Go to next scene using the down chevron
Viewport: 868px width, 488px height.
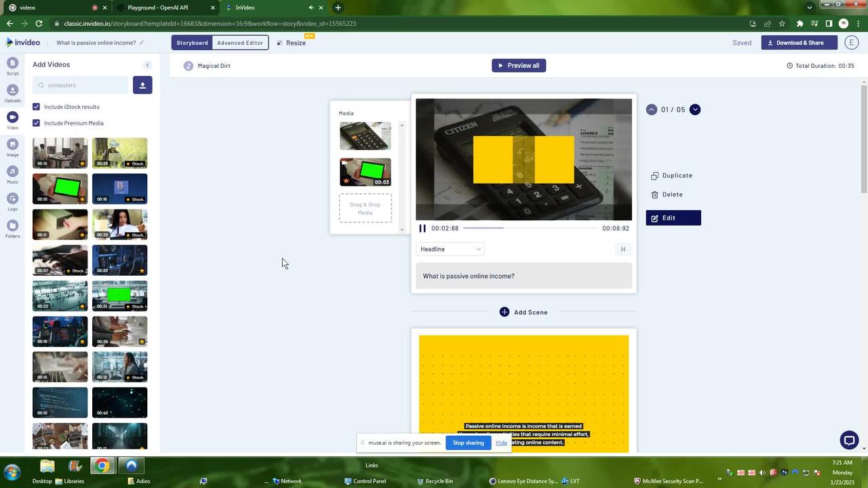coord(694,109)
